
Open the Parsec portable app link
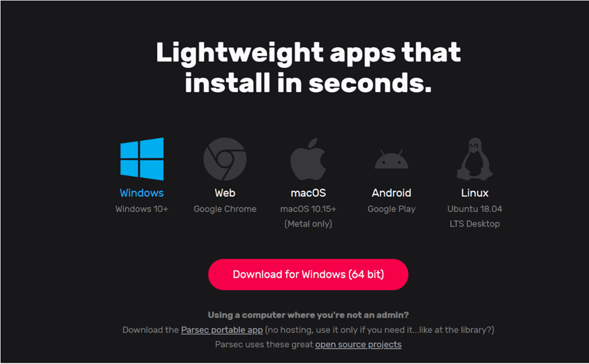[222, 330]
